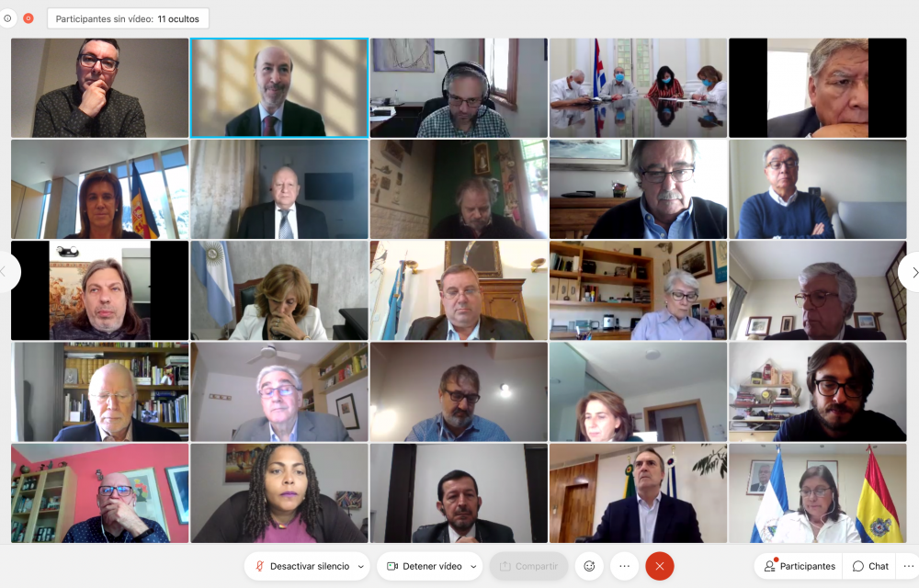Screen dimensions: 919x588
Task: Expand audio options arrow beside Desactivar silencio
Action: click(x=361, y=566)
